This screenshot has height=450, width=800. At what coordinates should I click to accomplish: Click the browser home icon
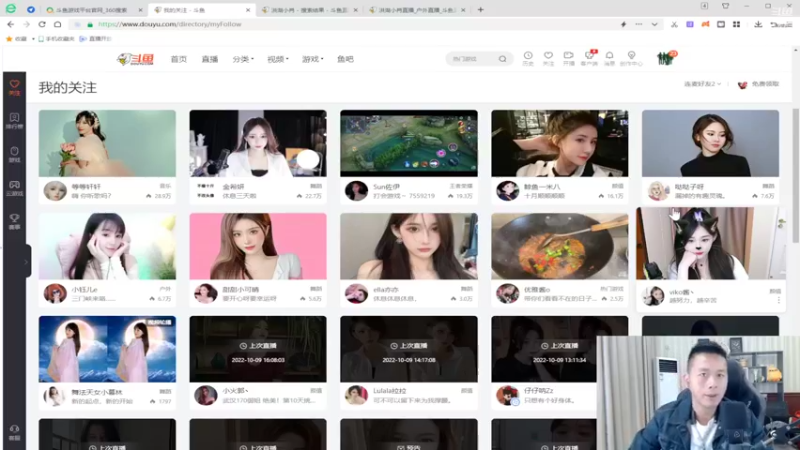point(58,24)
